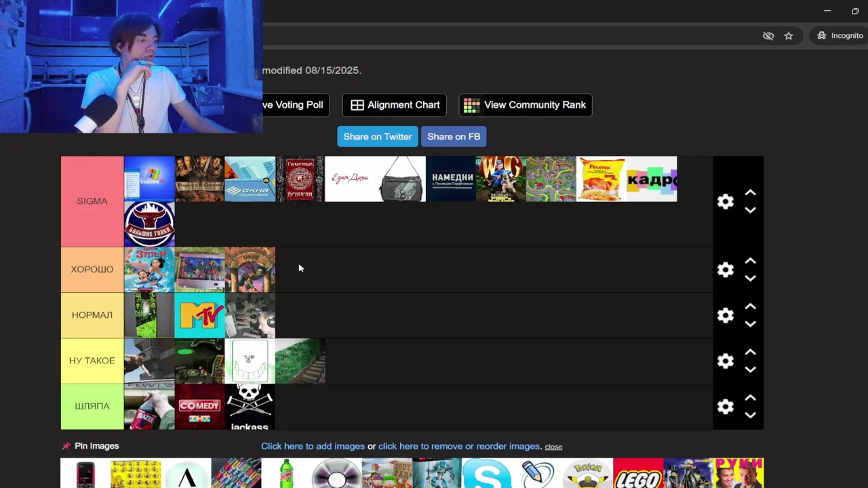This screenshot has height=488, width=868.
Task: Select the road play-mat carpet image
Action: (551, 179)
